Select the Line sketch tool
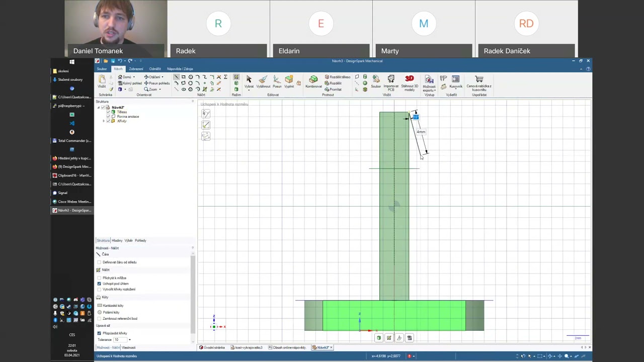Image resolution: width=644 pixels, height=362 pixels. (176, 77)
